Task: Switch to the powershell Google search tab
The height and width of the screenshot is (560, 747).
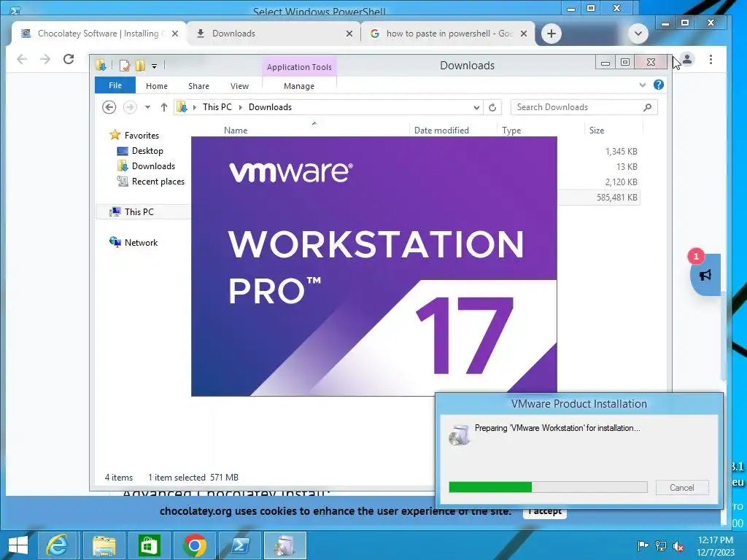Action: (x=449, y=34)
